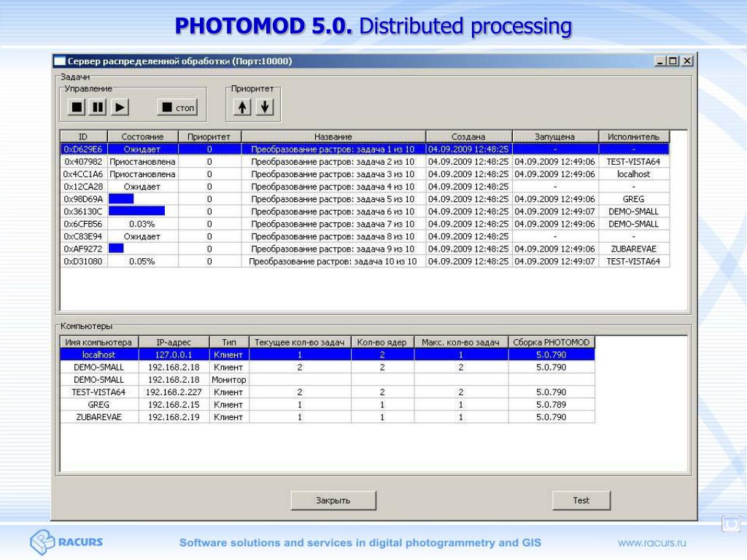Image resolution: width=747 pixels, height=560 pixels.
Task: Click Кол-во ядер column header
Action: (x=382, y=342)
